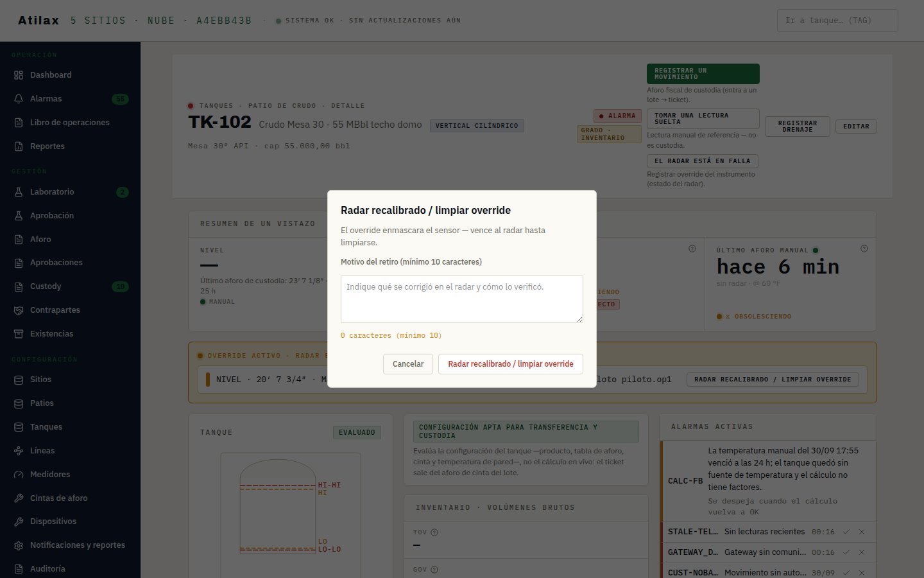Go to Tanques in sidebar
Screen dimensions: 924x578
coord(70,427)
